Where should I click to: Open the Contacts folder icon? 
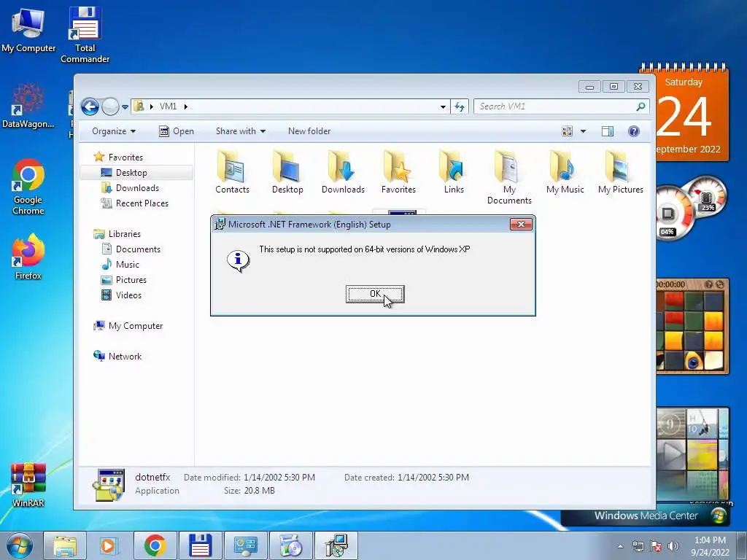pyautogui.click(x=232, y=171)
